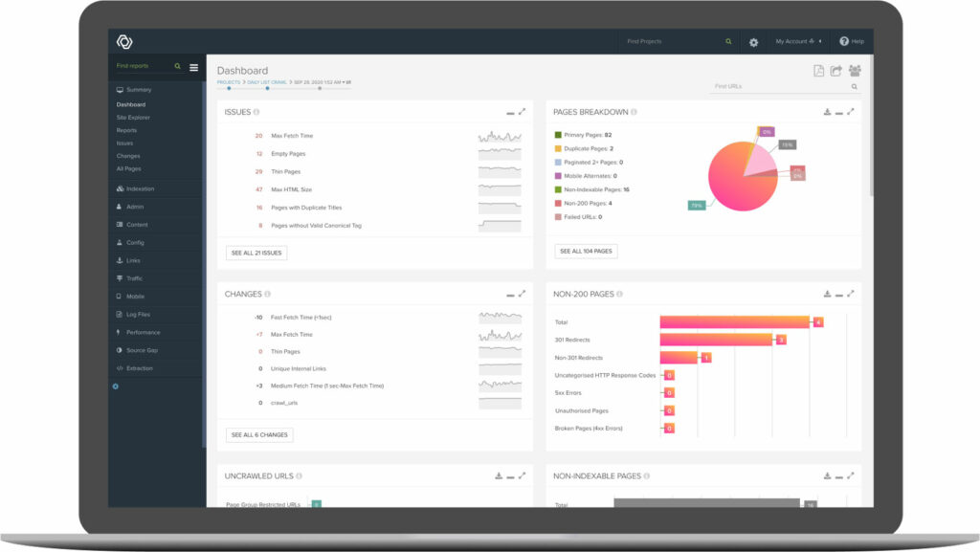Open the My Account dropdown
Screen dimensions: 980x552
799,42
